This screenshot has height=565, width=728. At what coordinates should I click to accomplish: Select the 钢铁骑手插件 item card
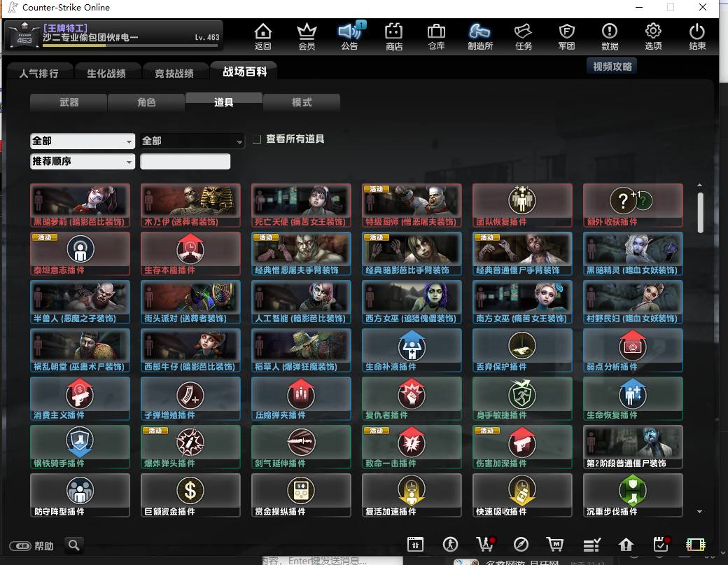(x=80, y=447)
